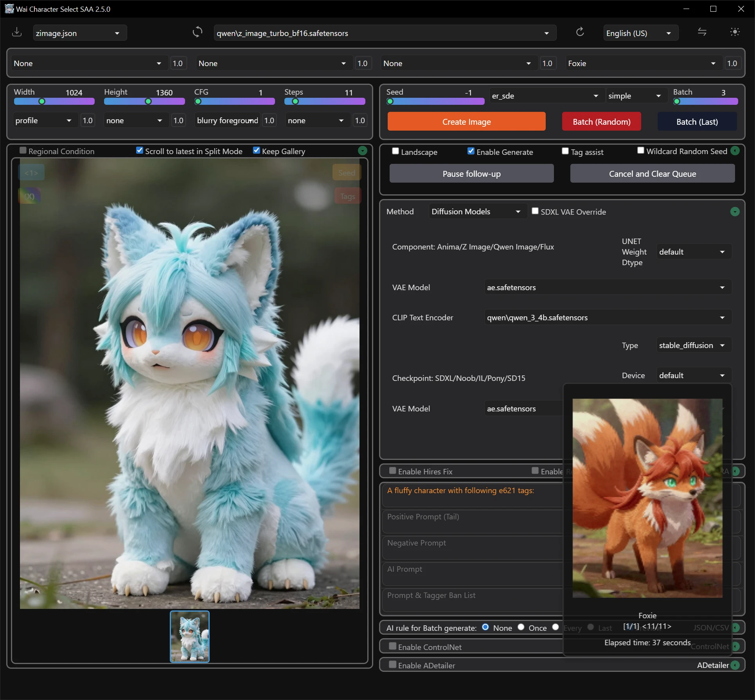Select the blue fluffy cat gallery thumbnail
The width and height of the screenshot is (755, 700).
click(190, 637)
